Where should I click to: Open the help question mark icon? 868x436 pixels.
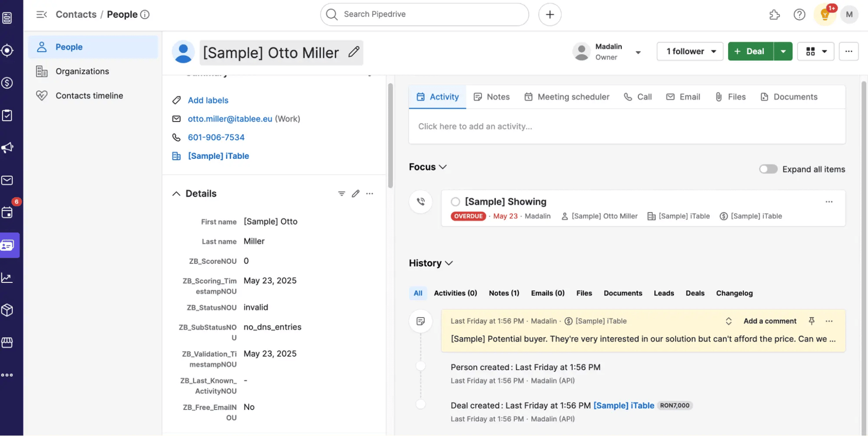[799, 15]
